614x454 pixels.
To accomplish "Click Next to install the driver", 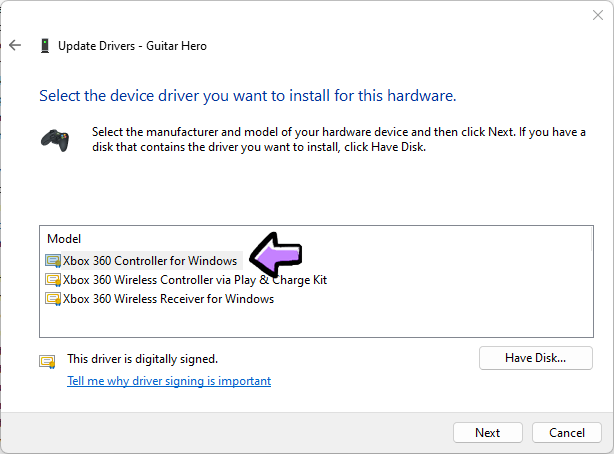I will tap(488, 433).
